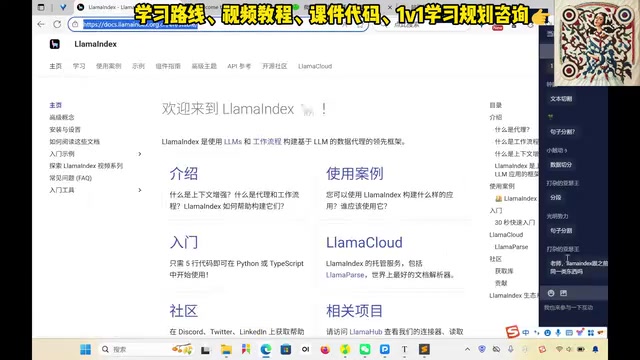Jump to 获取库 in table of contents
The width and height of the screenshot is (640, 360).
504,271
